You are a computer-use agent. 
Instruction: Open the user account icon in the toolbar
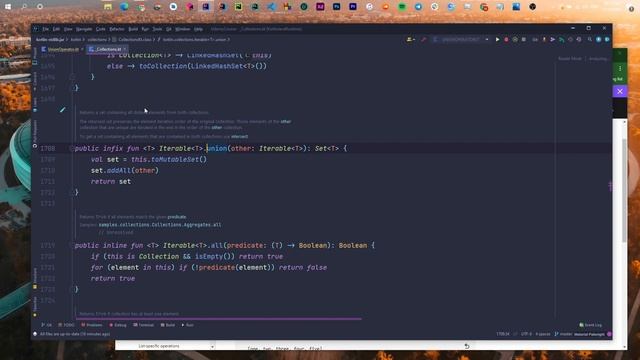pyautogui.click(x=410, y=40)
